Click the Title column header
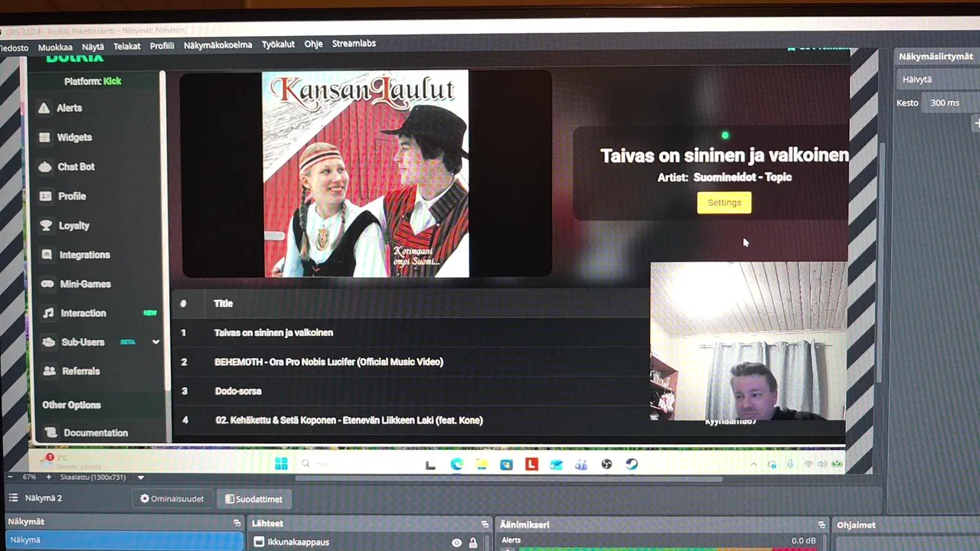 223,304
